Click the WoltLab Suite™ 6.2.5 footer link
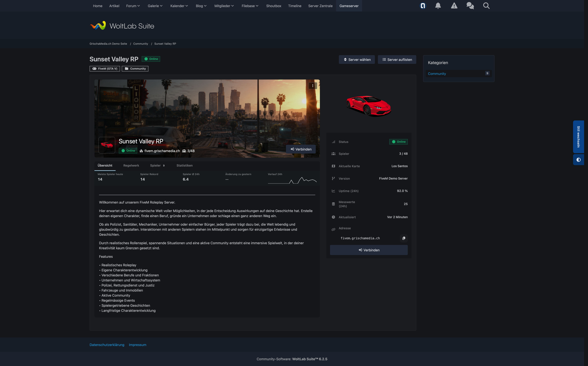 310,359
